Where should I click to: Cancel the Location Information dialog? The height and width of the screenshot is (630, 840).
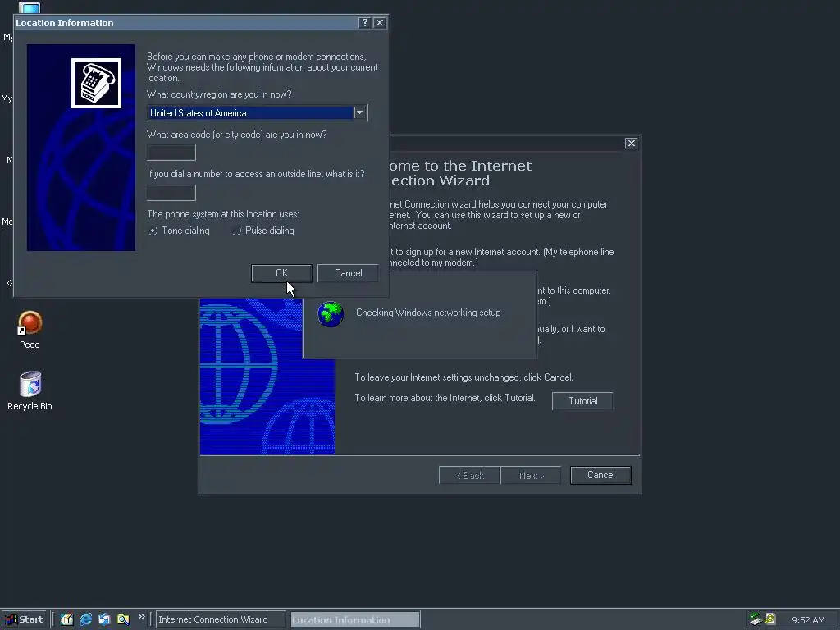348,273
